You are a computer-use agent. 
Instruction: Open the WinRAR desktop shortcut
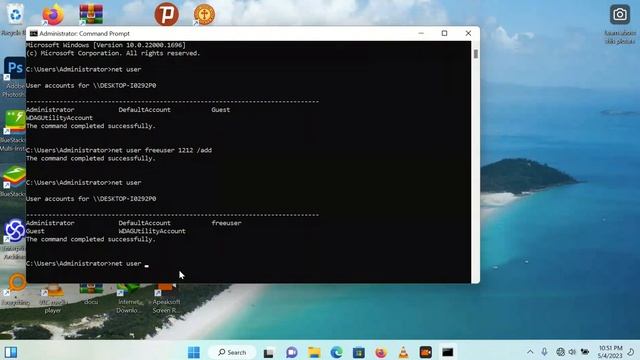(91, 15)
